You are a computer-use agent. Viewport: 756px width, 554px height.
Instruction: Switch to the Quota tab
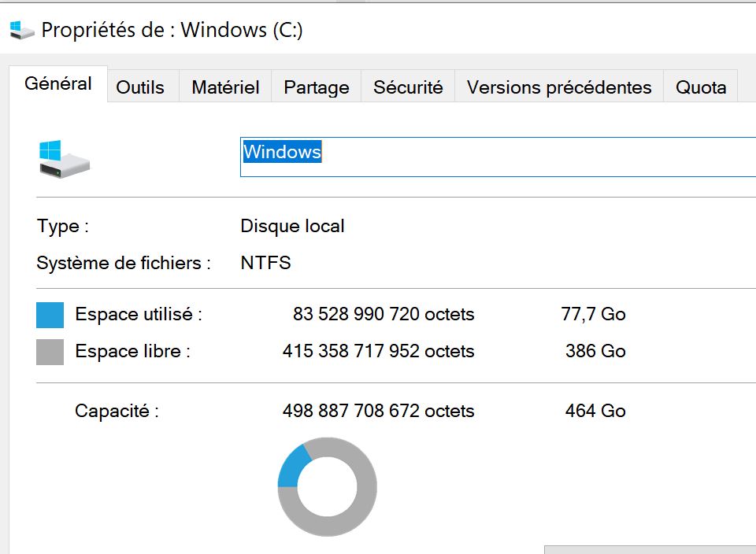pyautogui.click(x=701, y=87)
